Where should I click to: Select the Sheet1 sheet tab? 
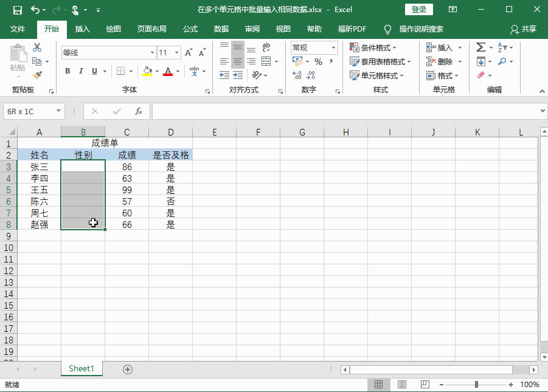point(82,368)
